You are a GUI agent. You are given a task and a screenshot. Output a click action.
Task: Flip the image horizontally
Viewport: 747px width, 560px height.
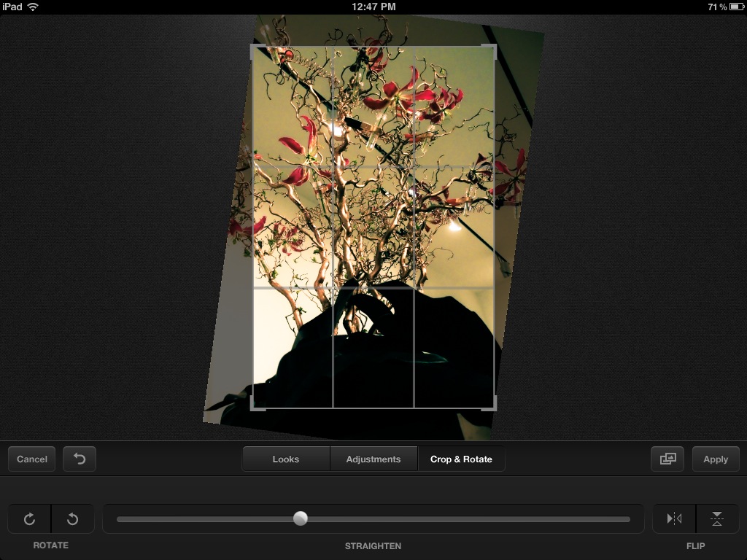click(674, 519)
